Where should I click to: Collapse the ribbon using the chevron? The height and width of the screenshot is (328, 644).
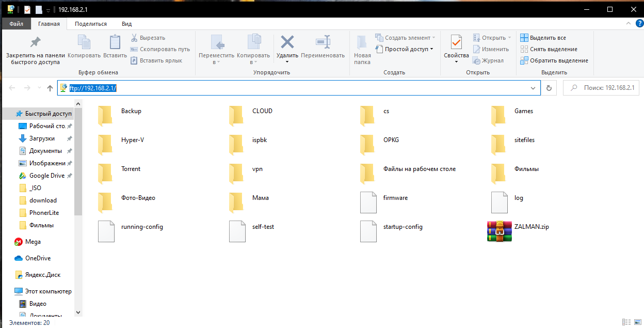pyautogui.click(x=627, y=24)
